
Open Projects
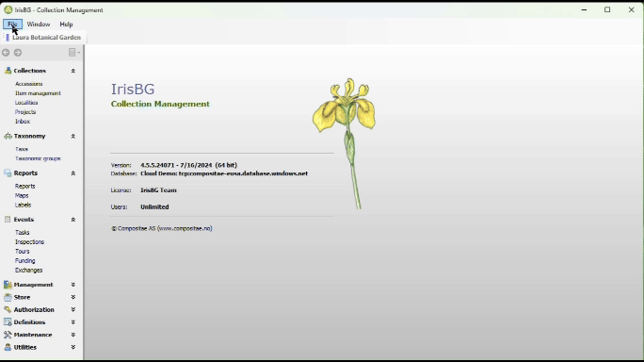pos(25,112)
